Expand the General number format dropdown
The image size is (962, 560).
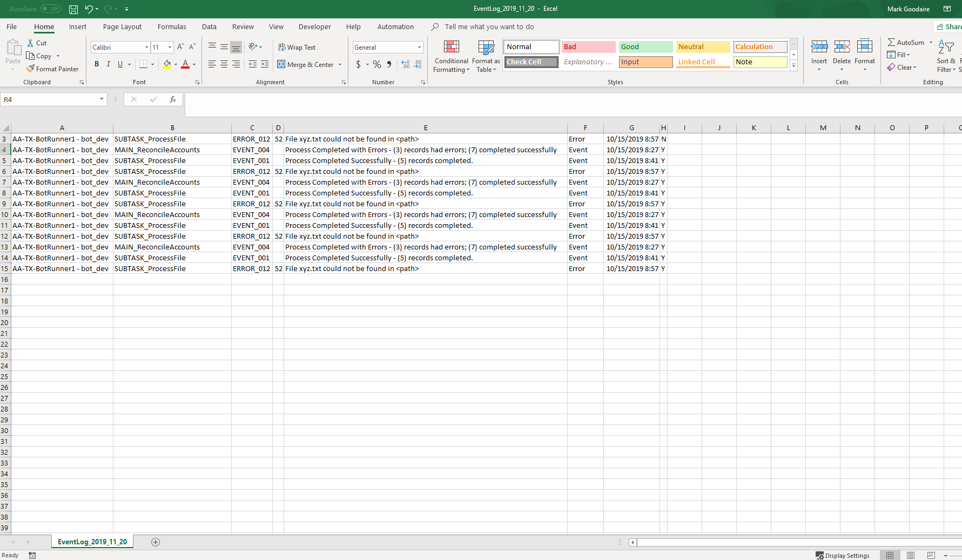(x=419, y=48)
